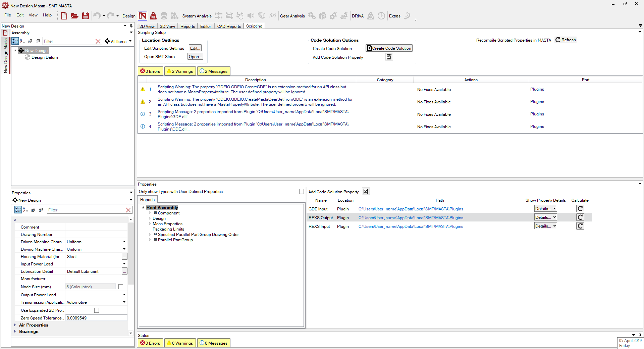Toggle Status 0 Messages filter
The image size is (644, 349).
click(x=214, y=343)
